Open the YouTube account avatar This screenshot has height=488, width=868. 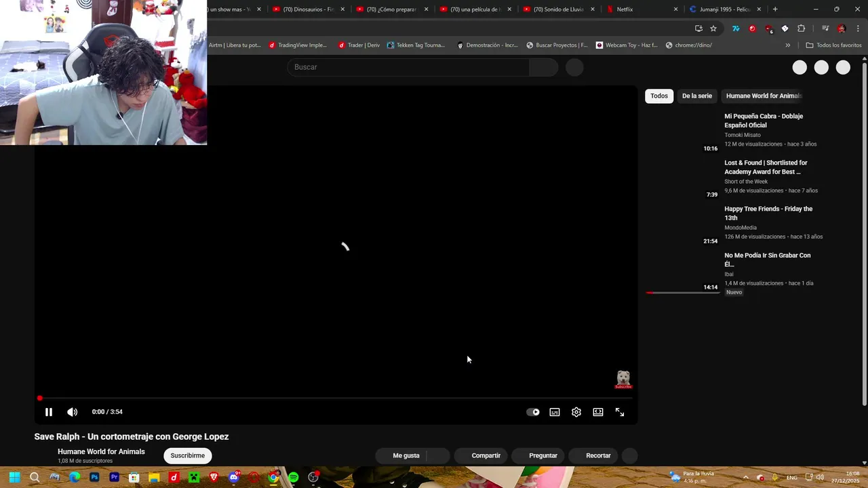tap(843, 67)
